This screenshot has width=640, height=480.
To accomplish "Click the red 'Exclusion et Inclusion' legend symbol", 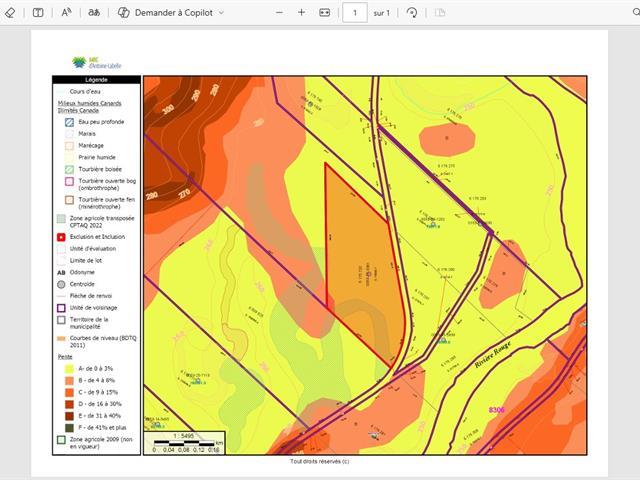I will pyautogui.click(x=61, y=237).
